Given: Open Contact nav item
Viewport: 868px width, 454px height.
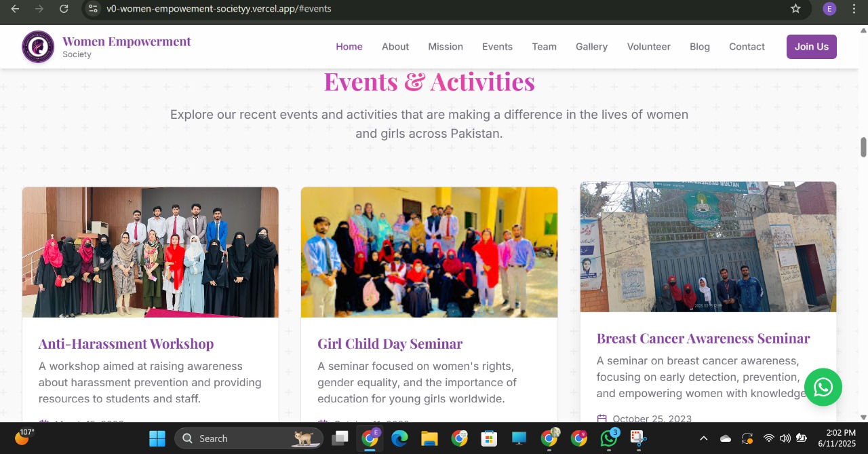Looking at the screenshot, I should point(747,47).
